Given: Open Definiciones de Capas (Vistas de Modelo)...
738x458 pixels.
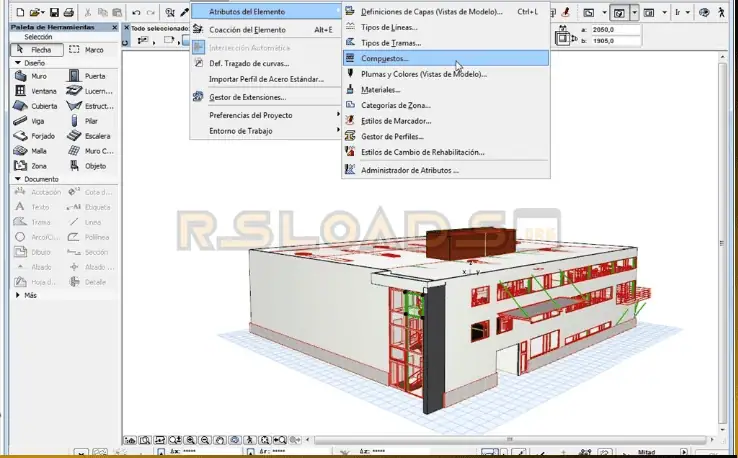Looking at the screenshot, I should click(446, 12).
